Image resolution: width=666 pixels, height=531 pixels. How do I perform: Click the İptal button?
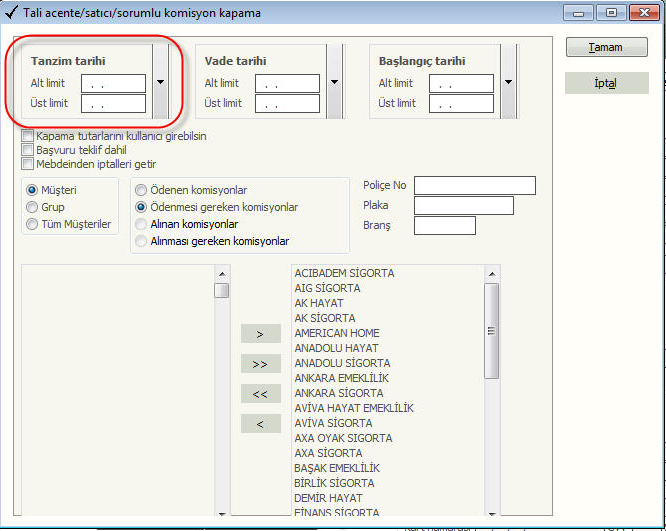606,83
